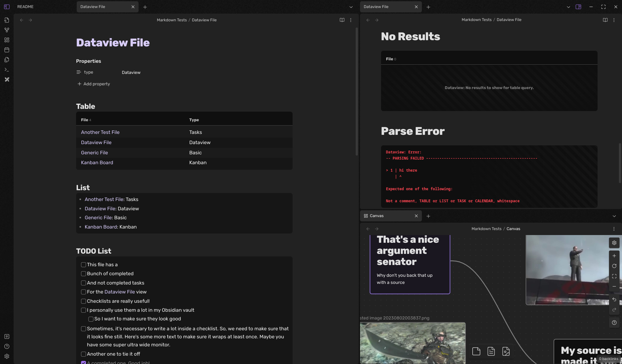Viewport: 622px width, 364px height.
Task: Open vault settings in the bottom sidebar
Action: point(7,356)
